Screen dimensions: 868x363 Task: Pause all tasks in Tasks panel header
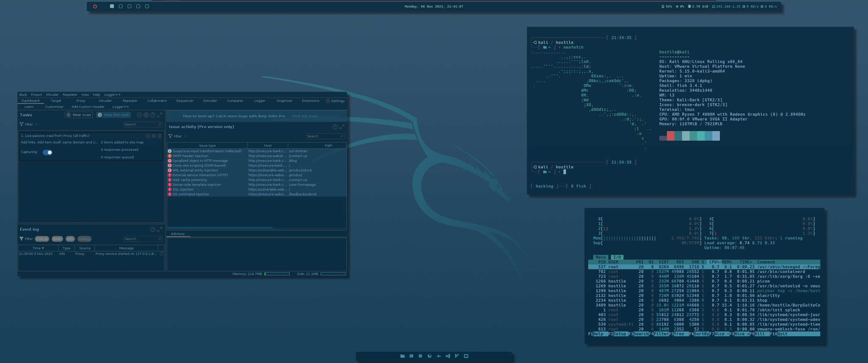click(x=139, y=115)
